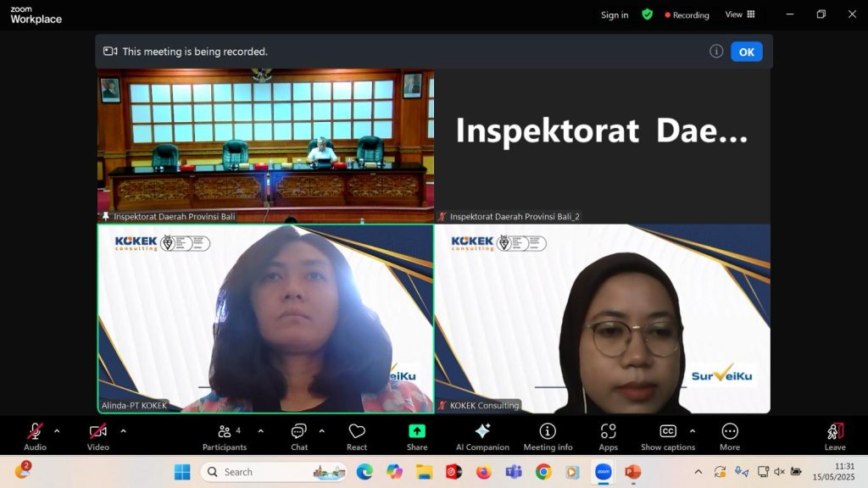The height and width of the screenshot is (488, 868).
Task: Open the View layout menu
Action: (x=740, y=14)
